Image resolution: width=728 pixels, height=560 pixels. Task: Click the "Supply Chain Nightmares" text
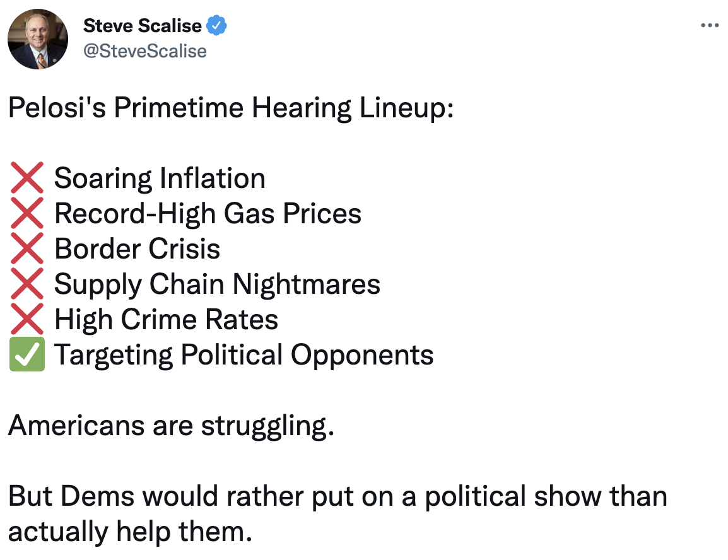coord(217,284)
